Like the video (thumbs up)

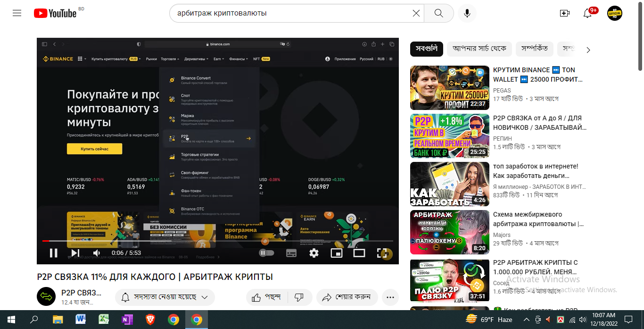(268, 297)
